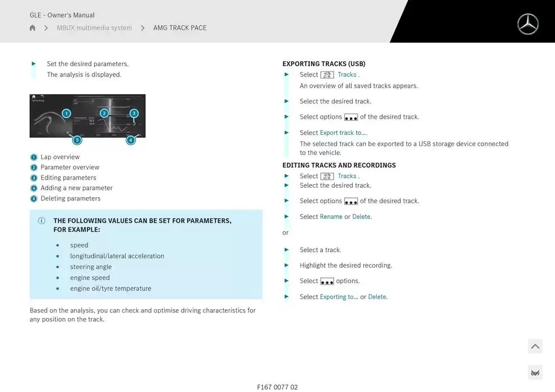Select AMG TRACK PACE breadcrumb item
This screenshot has width=555, height=392.
click(179, 28)
